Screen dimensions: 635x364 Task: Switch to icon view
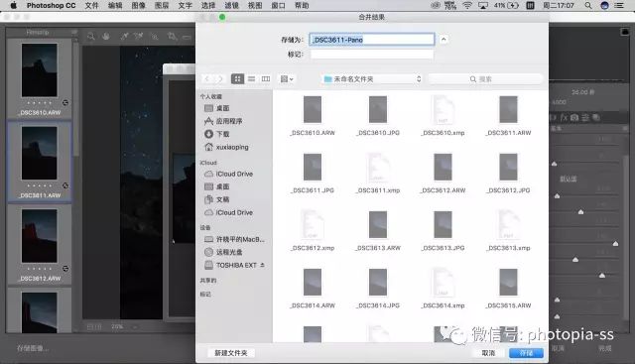click(237, 79)
